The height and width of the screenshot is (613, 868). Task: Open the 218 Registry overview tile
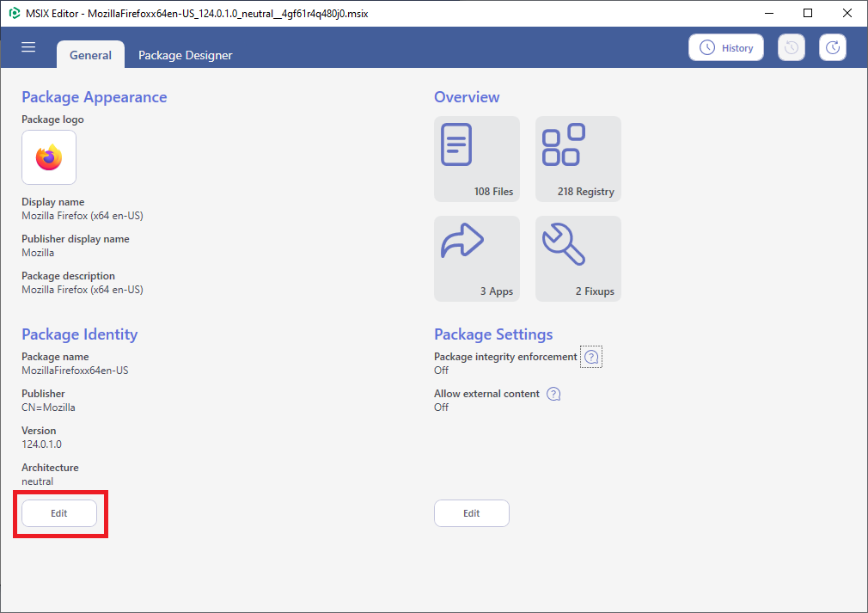(578, 159)
